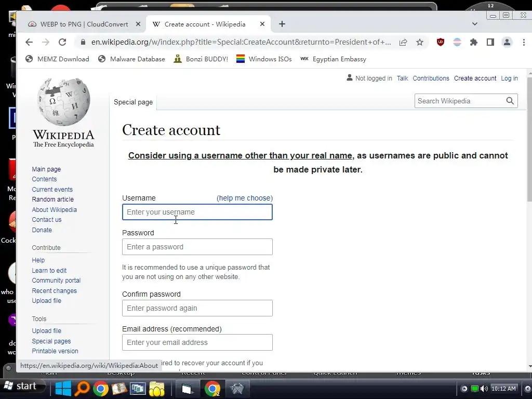This screenshot has height=399, width=532.
Task: Open the Learn to edit link
Action: (49, 270)
